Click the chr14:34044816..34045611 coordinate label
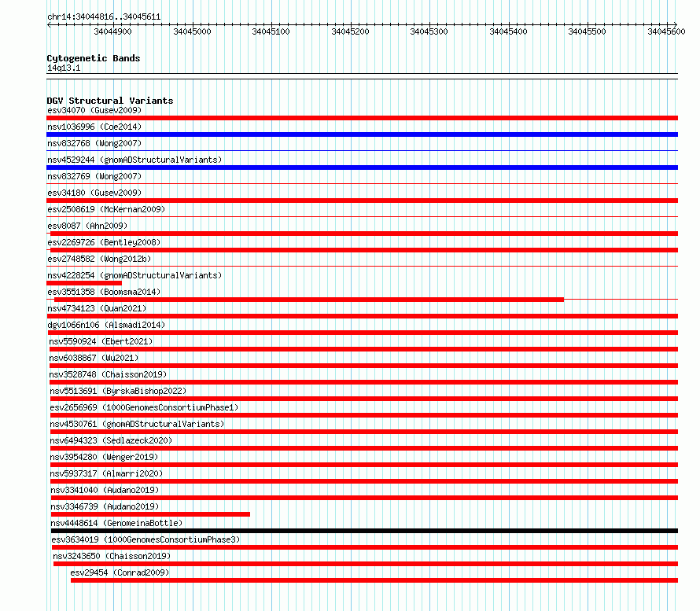 click(x=104, y=17)
